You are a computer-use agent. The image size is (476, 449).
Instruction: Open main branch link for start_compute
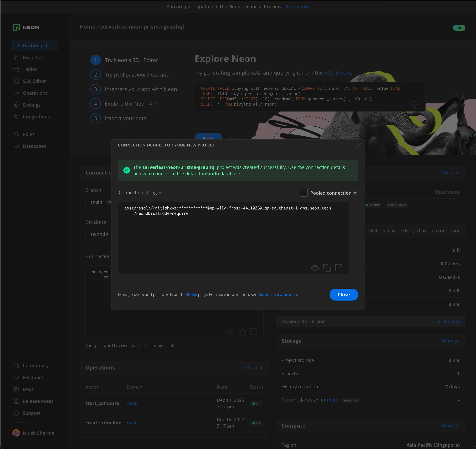pyautogui.click(x=132, y=403)
